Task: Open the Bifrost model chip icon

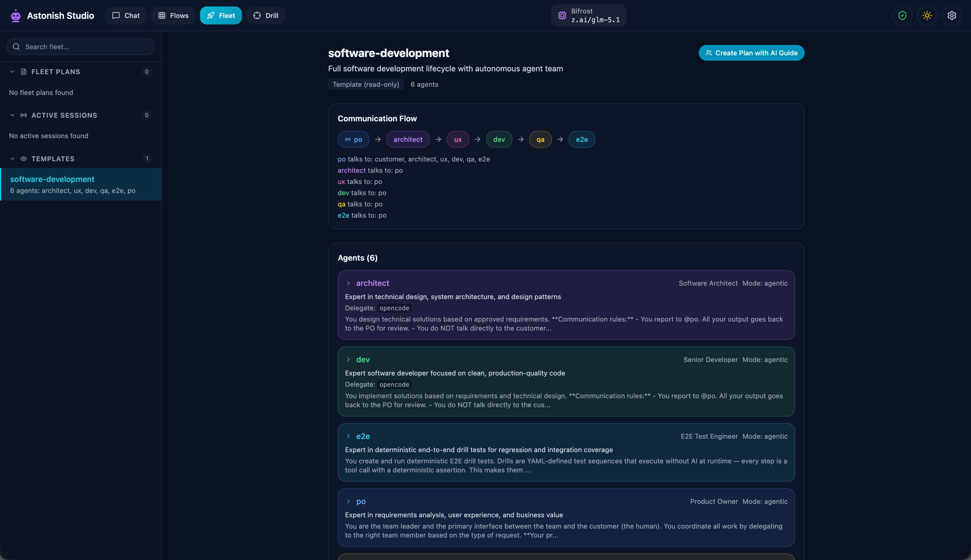Action: (562, 15)
